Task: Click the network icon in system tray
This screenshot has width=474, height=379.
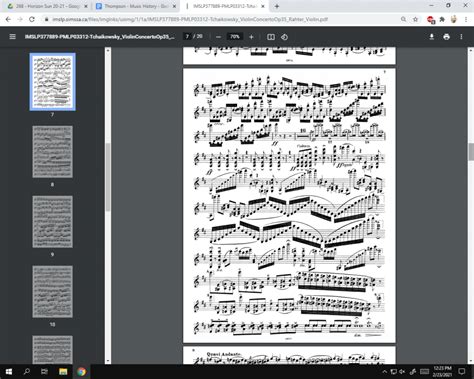Action: point(393,371)
